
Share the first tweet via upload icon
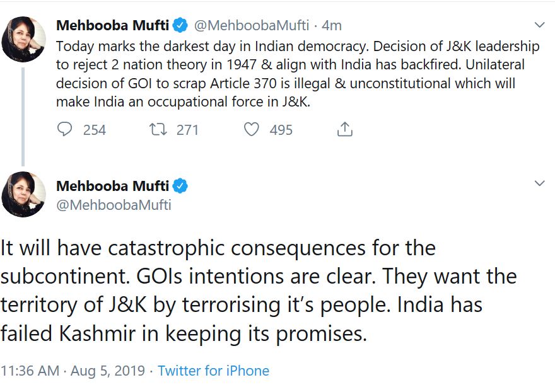tap(344, 130)
